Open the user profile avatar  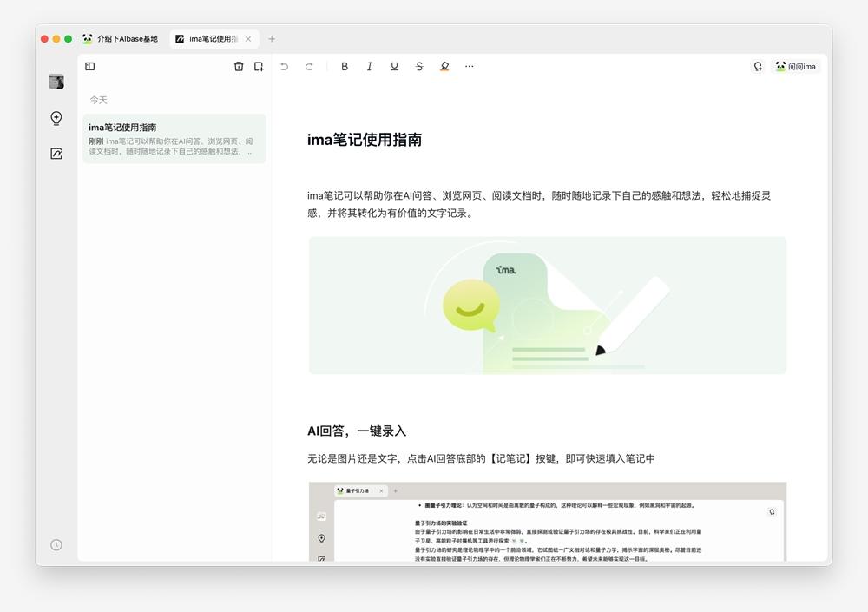[56, 82]
